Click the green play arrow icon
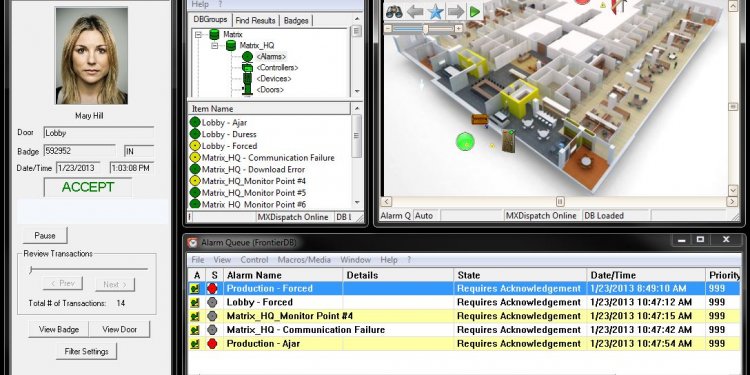 474,11
